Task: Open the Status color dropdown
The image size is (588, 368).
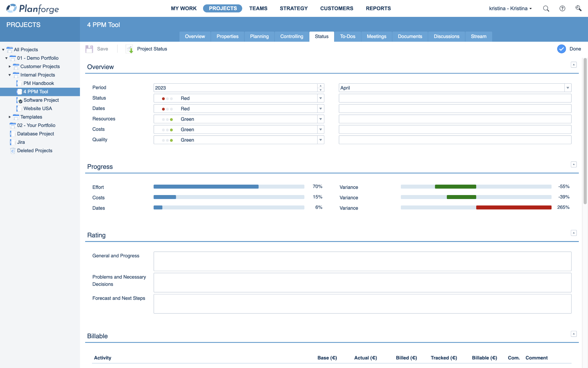Action: 321,98
